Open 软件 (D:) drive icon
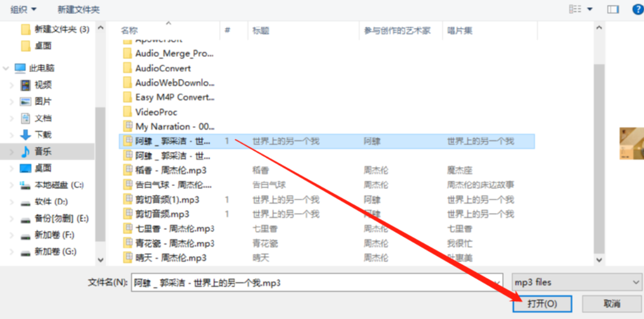The height and width of the screenshot is (319, 644). 26,202
